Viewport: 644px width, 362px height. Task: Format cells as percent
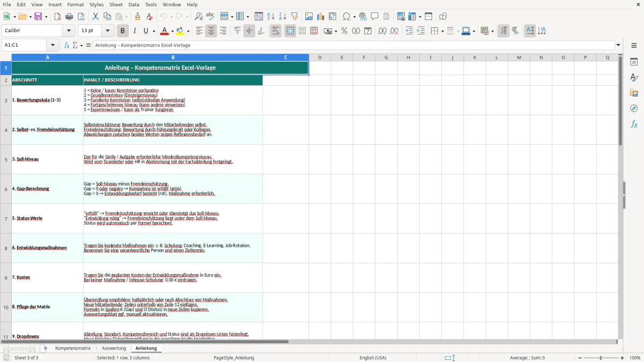coord(344,31)
